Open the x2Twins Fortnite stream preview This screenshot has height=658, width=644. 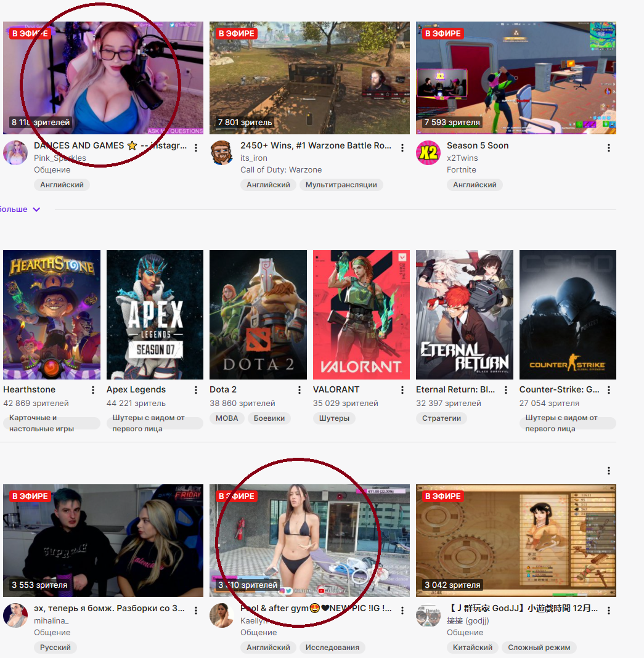coord(516,78)
